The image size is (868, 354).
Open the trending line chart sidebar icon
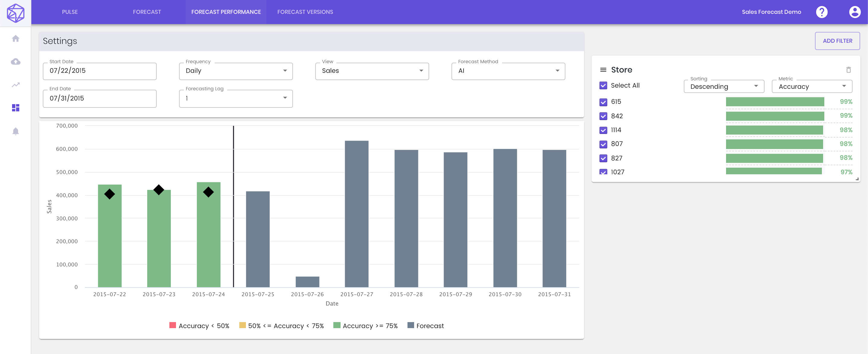coord(15,85)
